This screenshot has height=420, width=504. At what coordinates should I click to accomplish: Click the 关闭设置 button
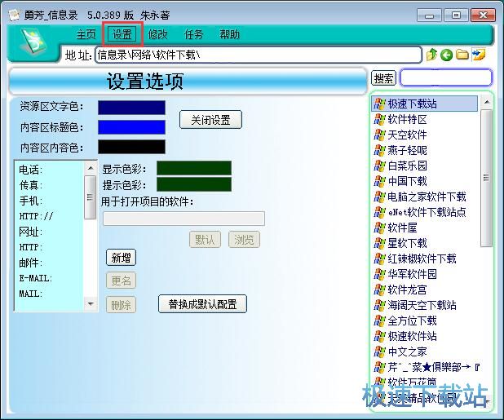210,120
